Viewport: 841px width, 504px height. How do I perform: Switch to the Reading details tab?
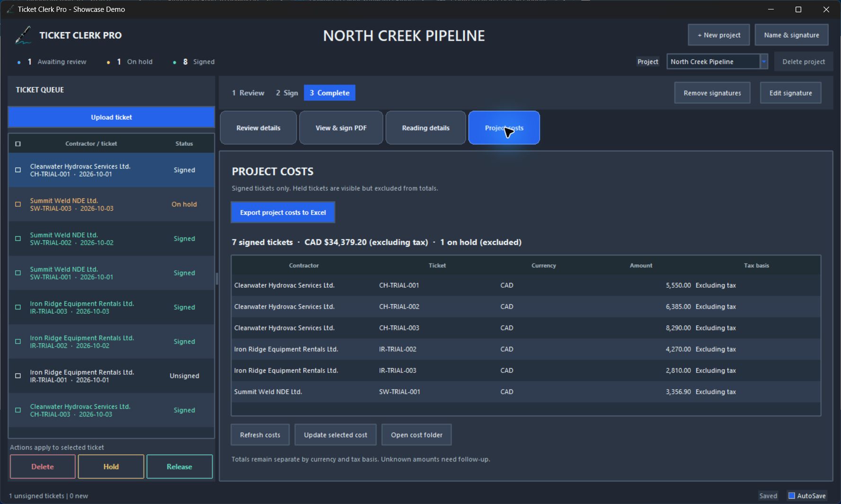(x=426, y=128)
